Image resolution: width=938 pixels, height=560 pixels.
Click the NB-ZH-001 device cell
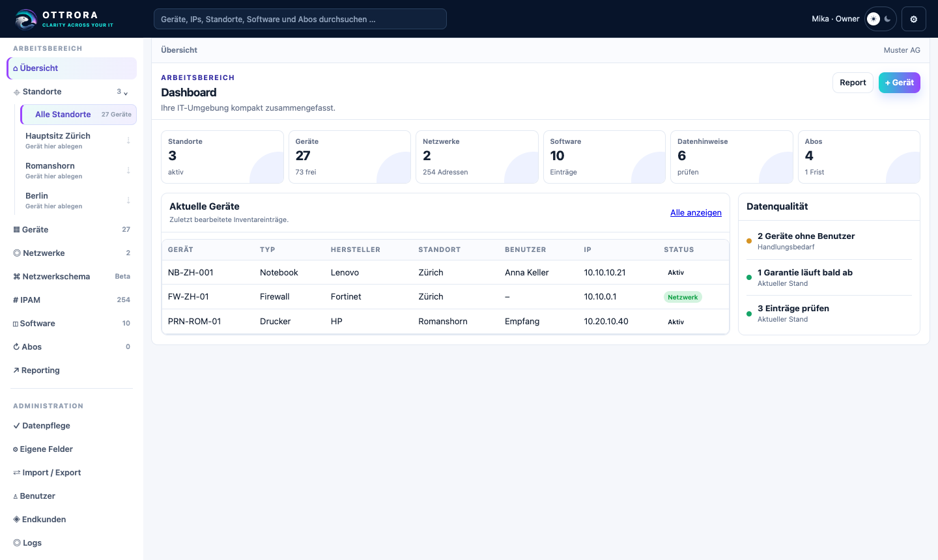(x=191, y=273)
